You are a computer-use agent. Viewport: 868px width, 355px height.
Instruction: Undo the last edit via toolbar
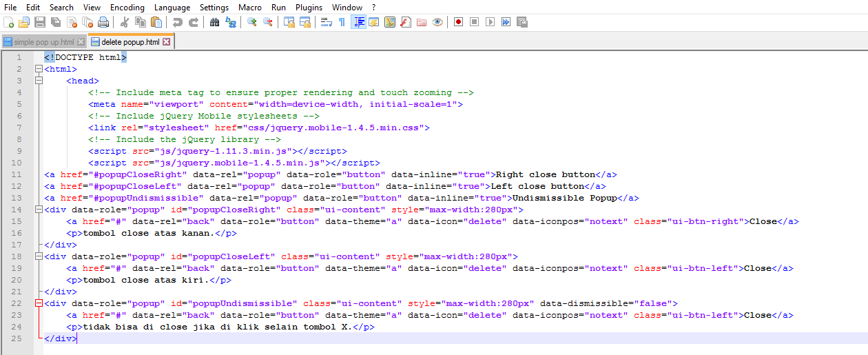point(177,22)
